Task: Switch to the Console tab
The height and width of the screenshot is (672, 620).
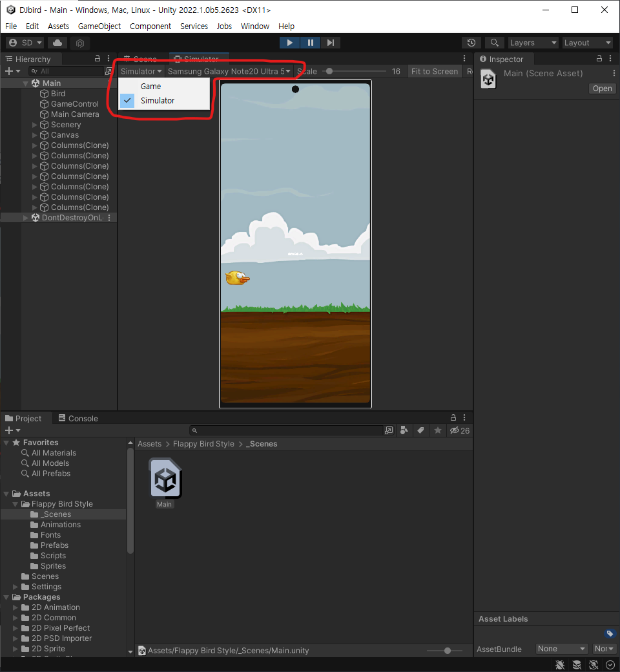Action: pos(78,418)
